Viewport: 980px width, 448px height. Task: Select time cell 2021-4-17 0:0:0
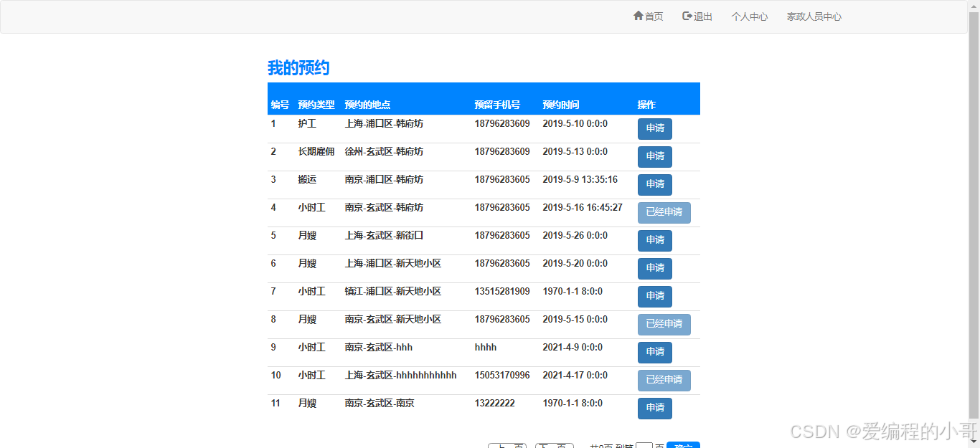[575, 375]
